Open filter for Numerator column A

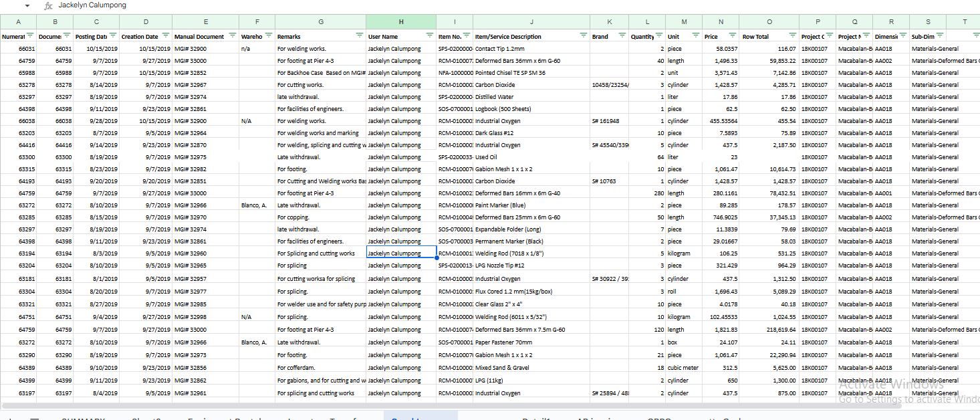tap(29, 35)
